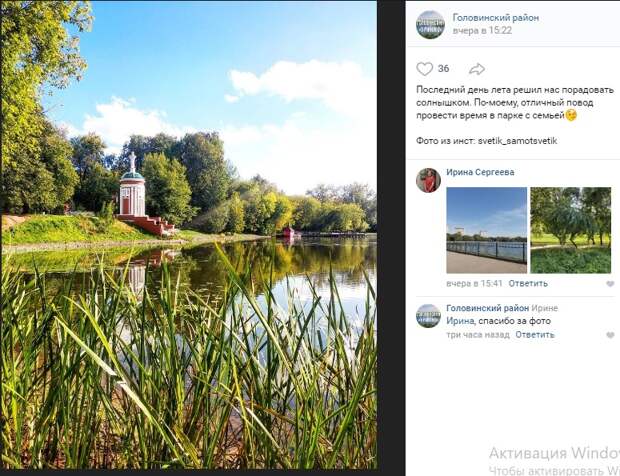620x476 pixels.
Task: Open embankment photo thumbnail in comment
Action: coord(486,230)
